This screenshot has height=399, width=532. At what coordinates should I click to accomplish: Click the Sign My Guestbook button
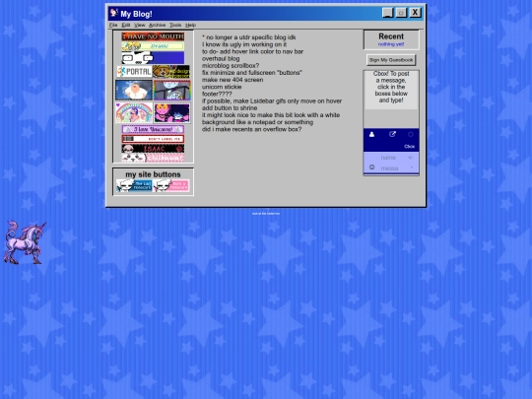(x=391, y=60)
